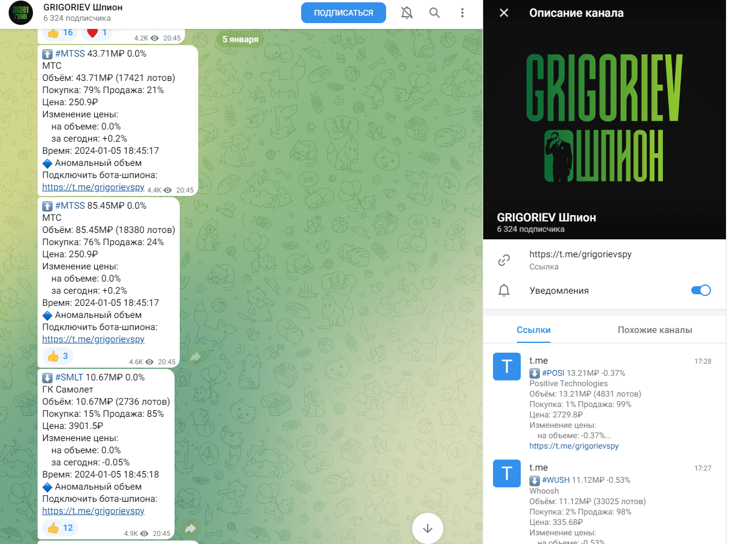This screenshot has height=544, width=756.
Task: Subscribe with the ПОДПИСАТЬСЯ button
Action: (x=343, y=13)
